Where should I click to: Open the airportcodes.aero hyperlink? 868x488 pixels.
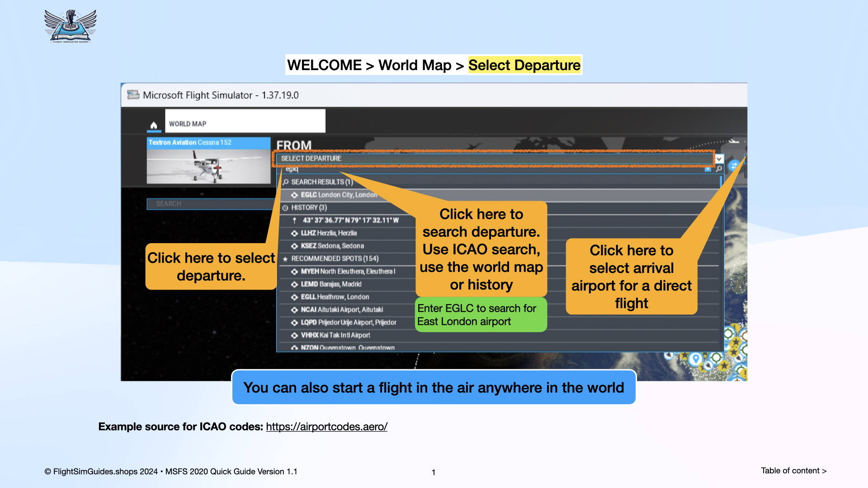click(326, 426)
